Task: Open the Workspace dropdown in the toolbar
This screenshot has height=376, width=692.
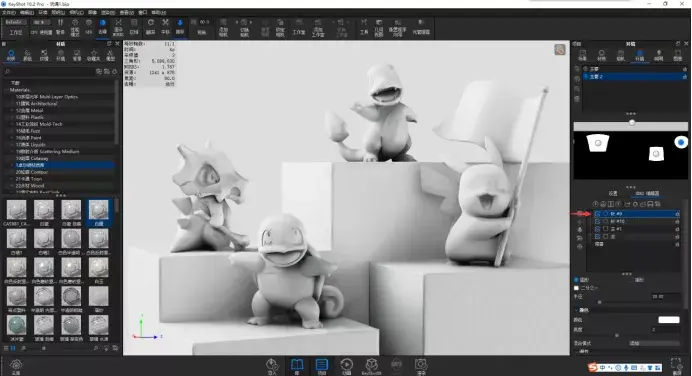Action: pos(15,22)
